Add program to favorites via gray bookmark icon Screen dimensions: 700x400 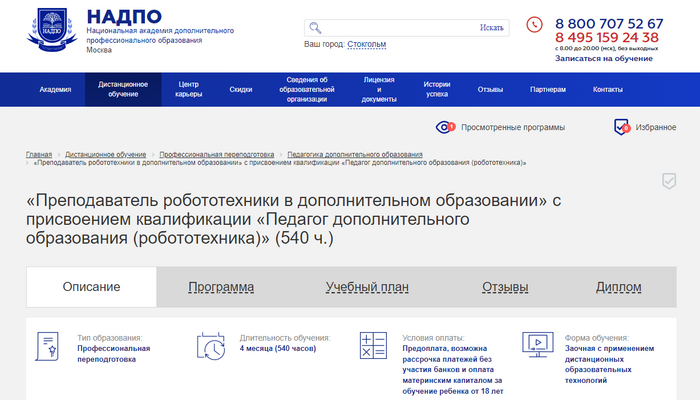(668, 181)
